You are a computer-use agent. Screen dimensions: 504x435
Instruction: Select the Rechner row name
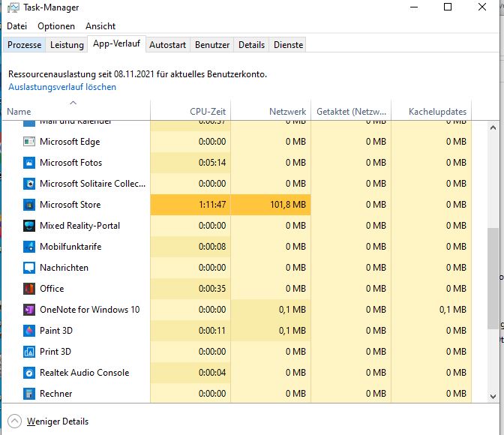click(56, 394)
